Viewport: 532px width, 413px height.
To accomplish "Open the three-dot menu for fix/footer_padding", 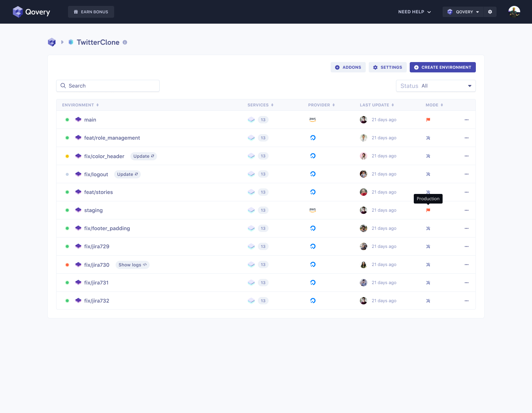I will coord(467,228).
